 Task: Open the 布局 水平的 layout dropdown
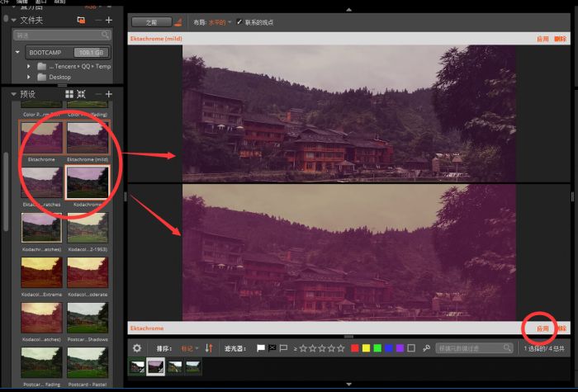[x=220, y=22]
